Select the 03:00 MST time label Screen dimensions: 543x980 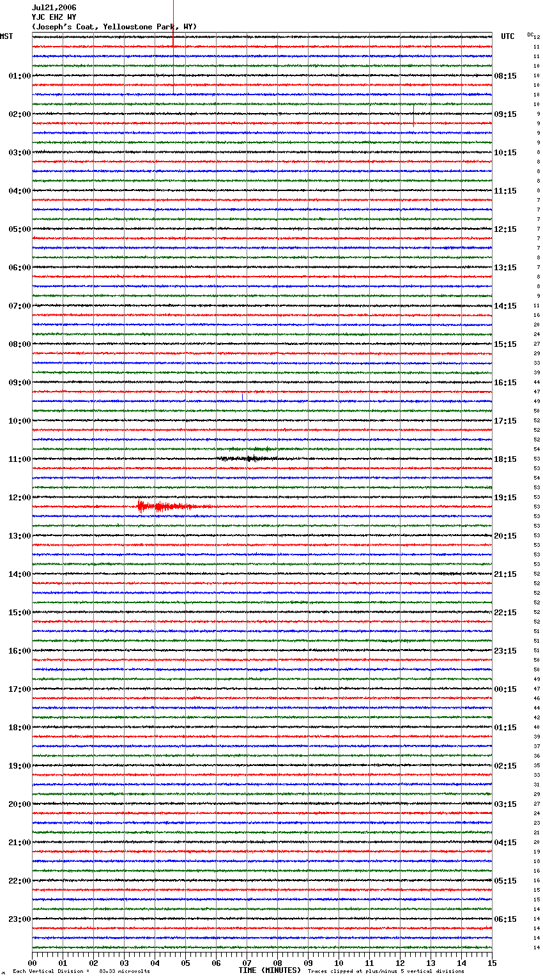point(20,153)
